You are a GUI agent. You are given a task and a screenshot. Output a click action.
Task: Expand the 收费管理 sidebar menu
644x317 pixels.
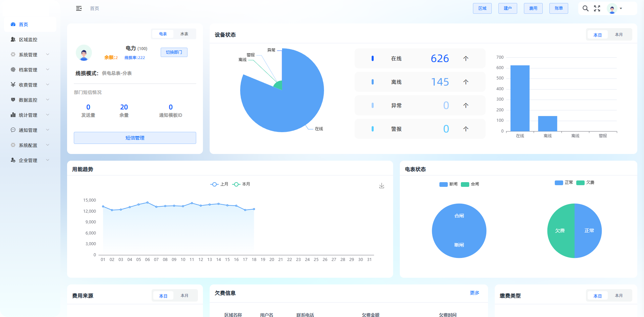28,85
